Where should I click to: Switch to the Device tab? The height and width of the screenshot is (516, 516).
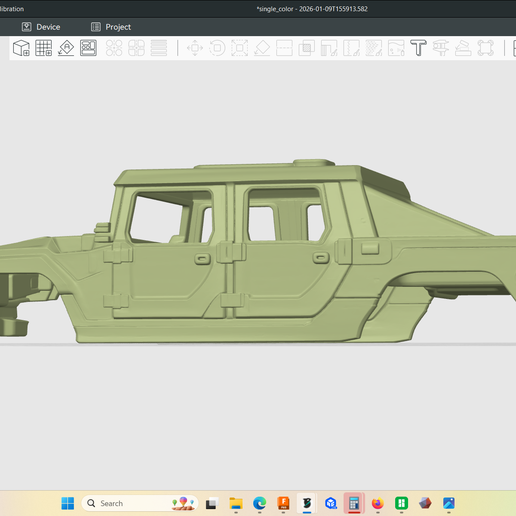41,27
